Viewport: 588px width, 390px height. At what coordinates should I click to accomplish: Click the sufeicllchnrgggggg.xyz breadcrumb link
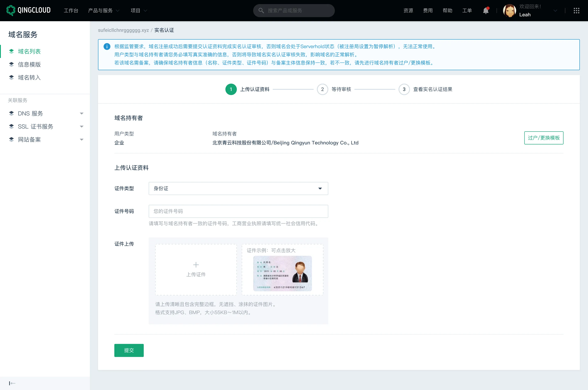(x=124, y=30)
